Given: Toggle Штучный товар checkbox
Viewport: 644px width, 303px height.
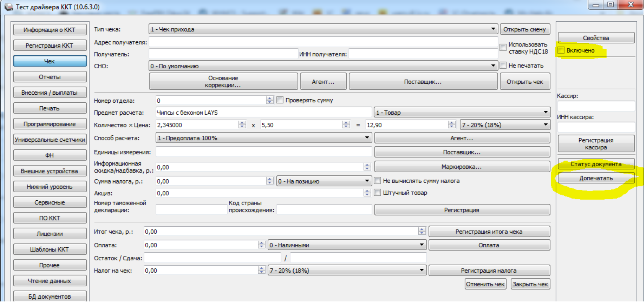Looking at the screenshot, I should (378, 193).
